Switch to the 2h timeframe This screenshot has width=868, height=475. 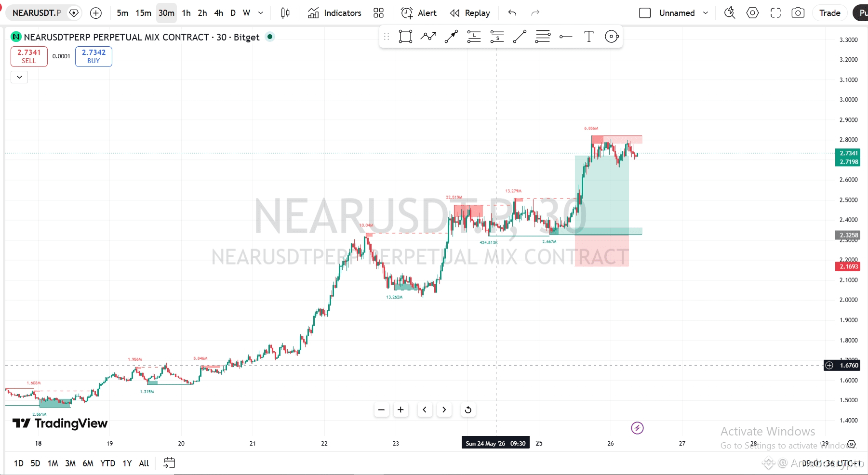(x=202, y=13)
